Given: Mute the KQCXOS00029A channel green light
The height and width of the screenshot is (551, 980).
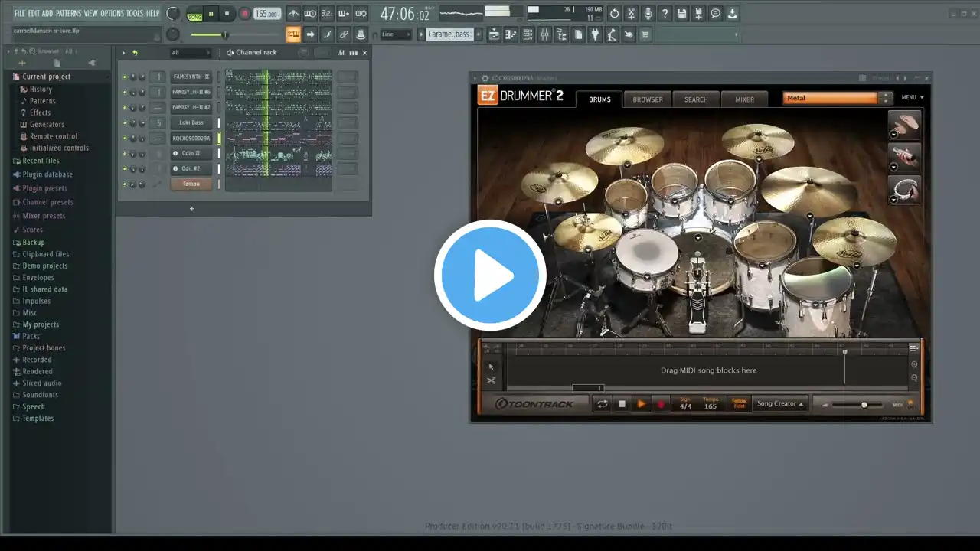Looking at the screenshot, I should (x=125, y=138).
